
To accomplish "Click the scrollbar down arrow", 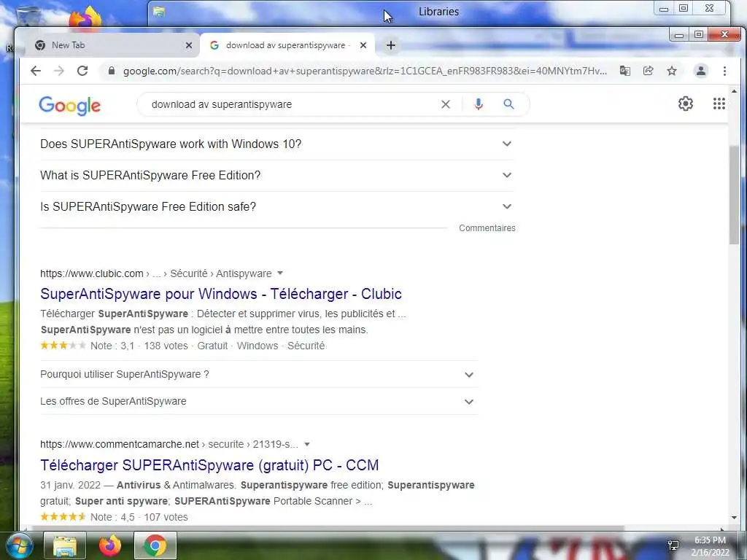I will point(734,518).
